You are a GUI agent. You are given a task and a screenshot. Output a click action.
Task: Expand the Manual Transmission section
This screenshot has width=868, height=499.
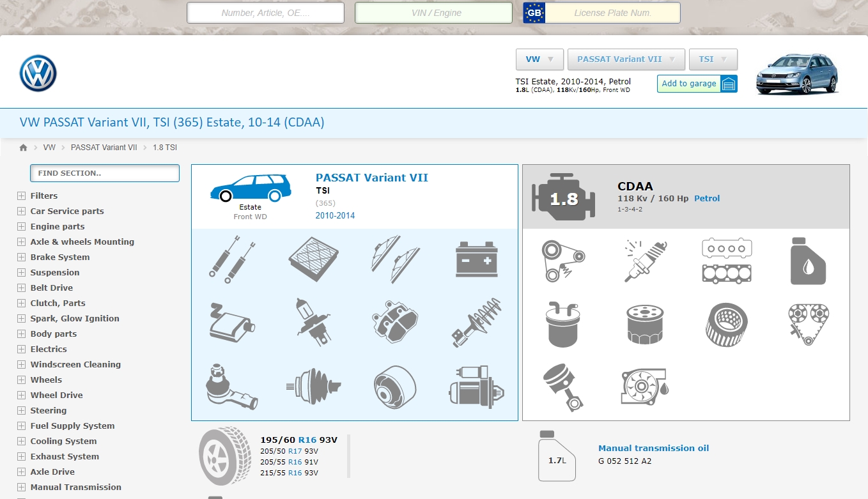22,487
